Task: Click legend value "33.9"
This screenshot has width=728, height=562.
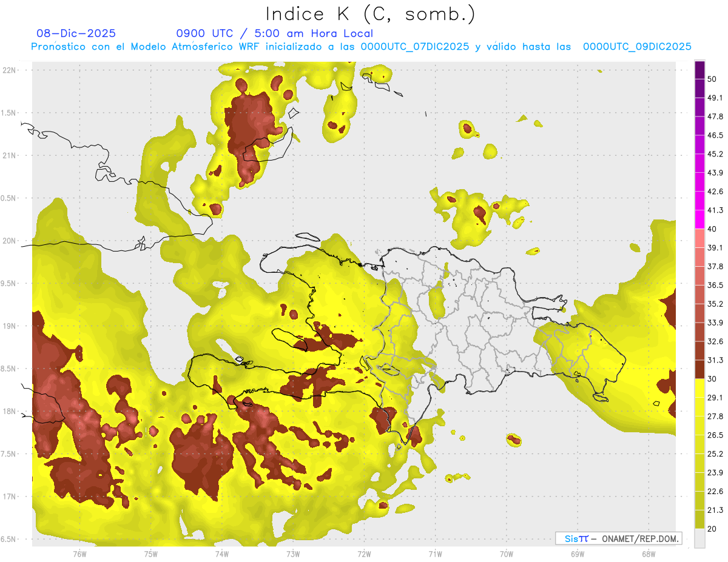Action: pos(715,323)
